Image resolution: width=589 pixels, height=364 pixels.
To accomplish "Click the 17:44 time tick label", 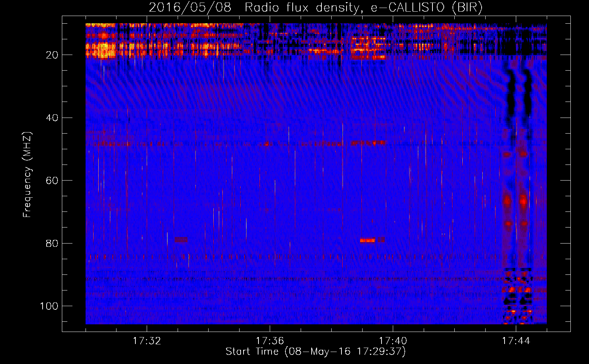I will point(516,341).
